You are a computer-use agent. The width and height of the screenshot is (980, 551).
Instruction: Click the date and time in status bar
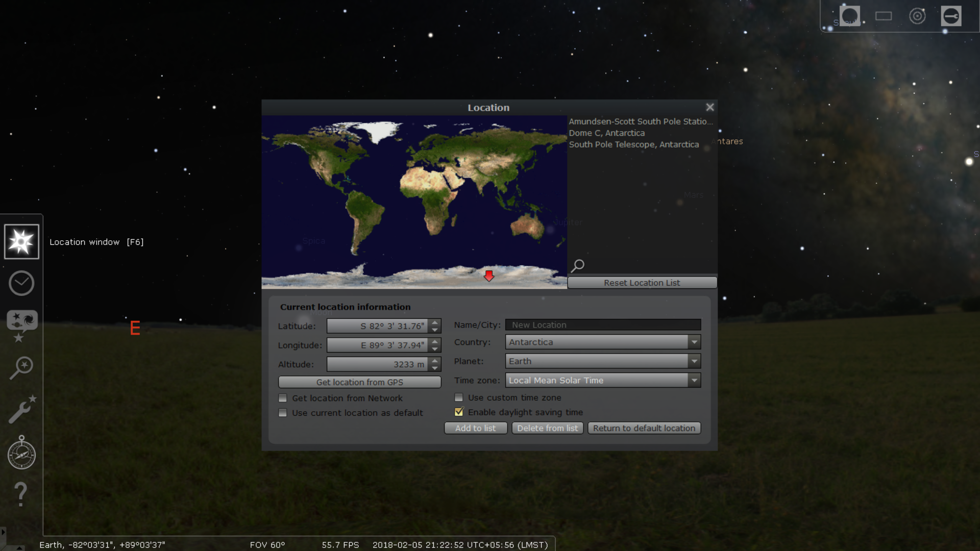(460, 545)
